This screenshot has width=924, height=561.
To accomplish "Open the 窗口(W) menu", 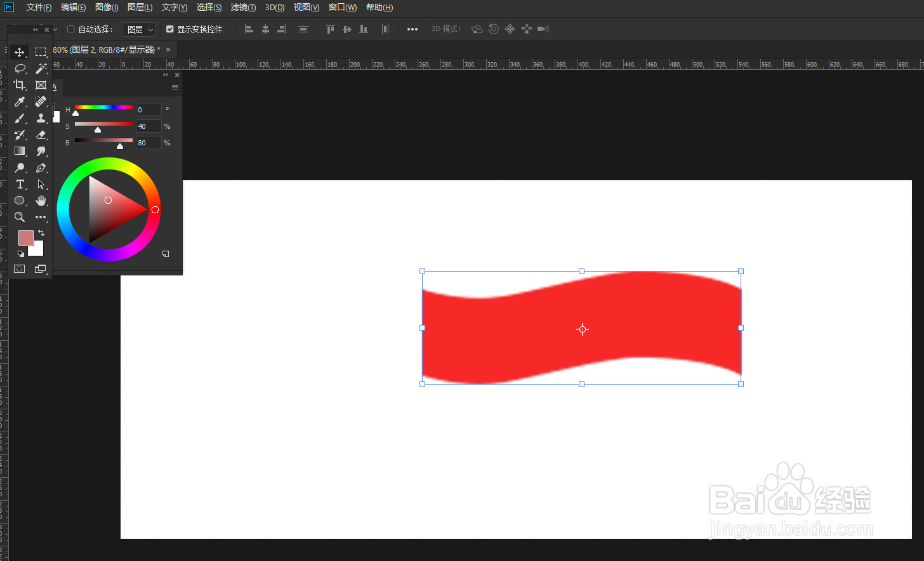I will click(x=343, y=8).
